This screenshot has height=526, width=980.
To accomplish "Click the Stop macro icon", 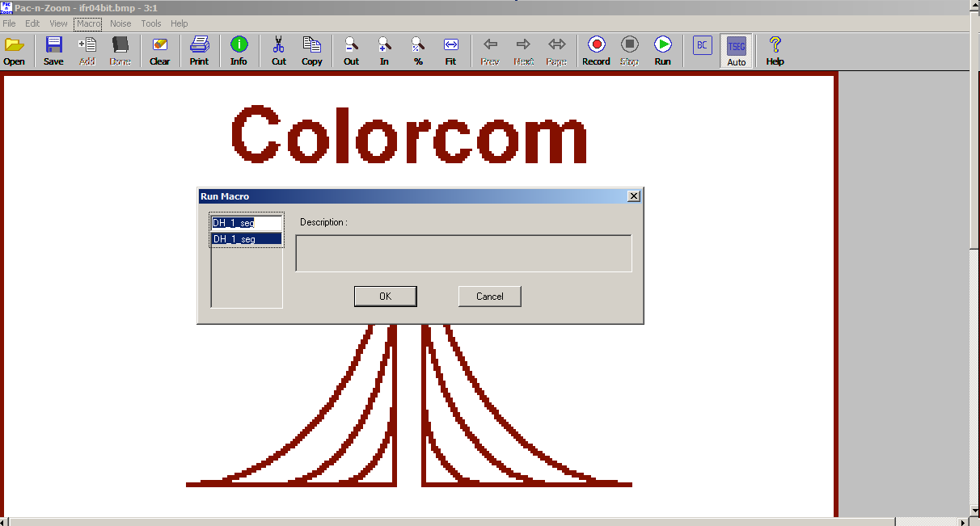I will (x=630, y=51).
